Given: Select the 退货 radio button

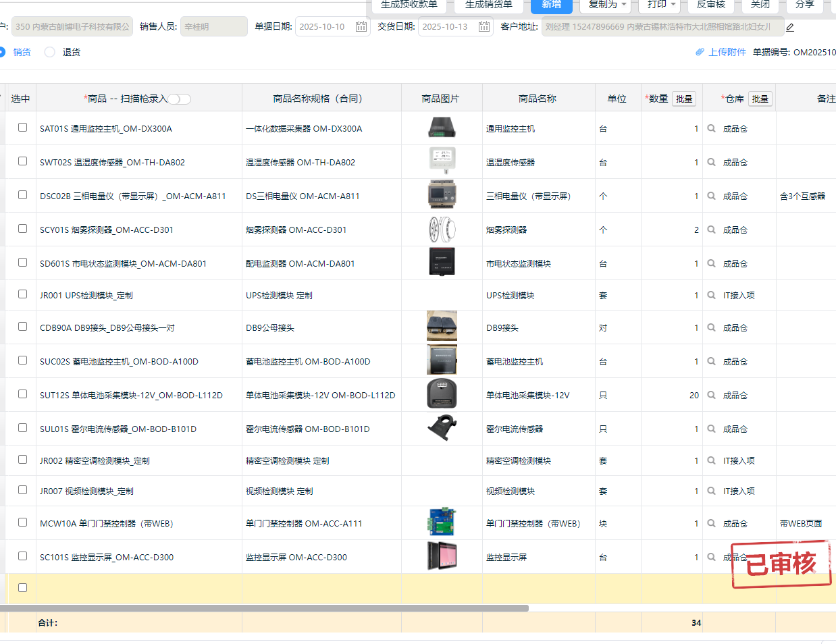Looking at the screenshot, I should [50, 52].
